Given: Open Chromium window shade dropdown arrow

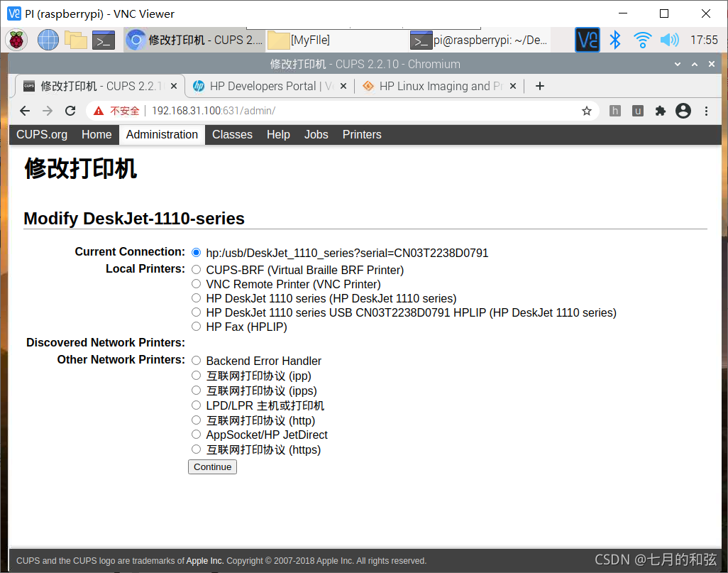Looking at the screenshot, I should (678, 64).
